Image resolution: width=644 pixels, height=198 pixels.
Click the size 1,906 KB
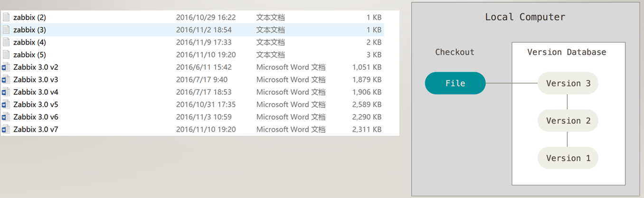tap(367, 92)
